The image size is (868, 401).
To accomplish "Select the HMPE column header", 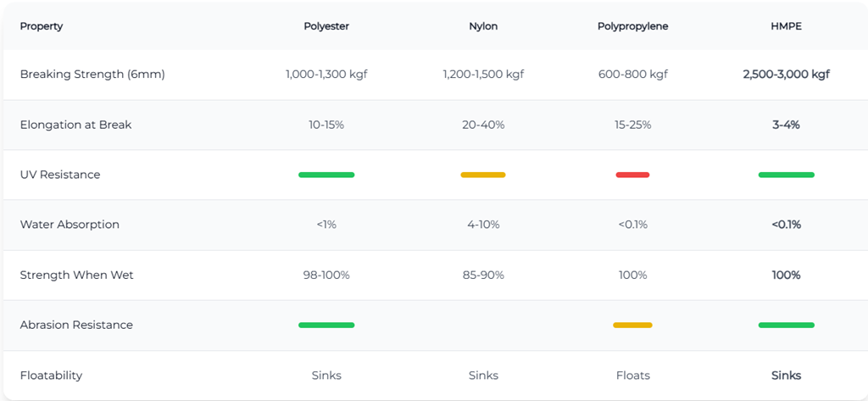I will coord(786,26).
